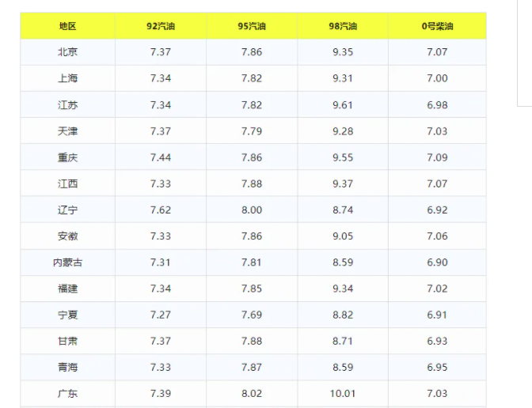
Task: Click 江西's 98汽油 price 9.37
Action: pyautogui.click(x=343, y=183)
